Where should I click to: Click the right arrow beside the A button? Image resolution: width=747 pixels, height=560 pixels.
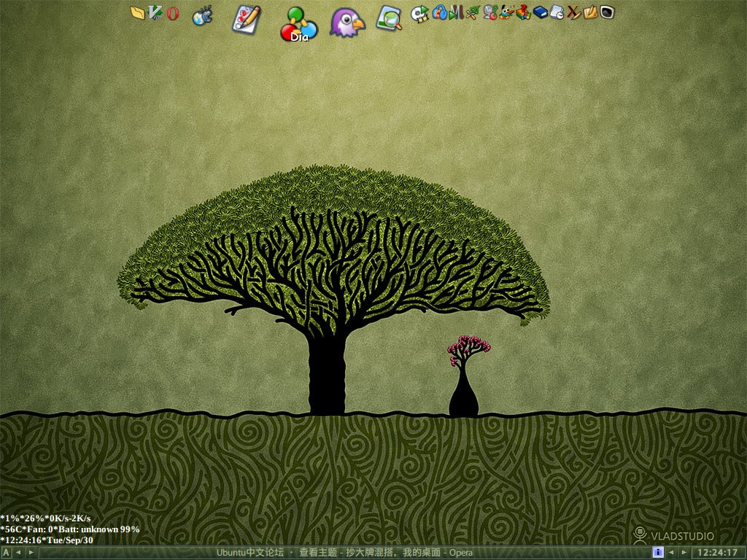point(31,553)
